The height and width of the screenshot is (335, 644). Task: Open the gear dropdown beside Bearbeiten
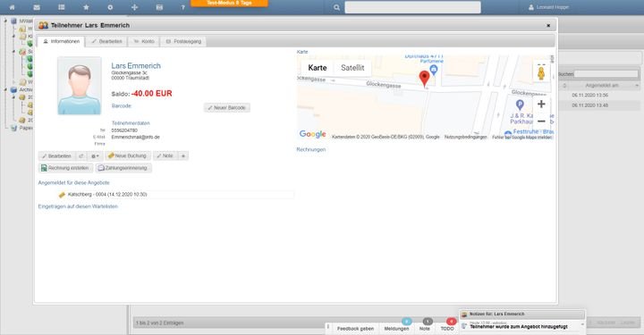[96, 156]
